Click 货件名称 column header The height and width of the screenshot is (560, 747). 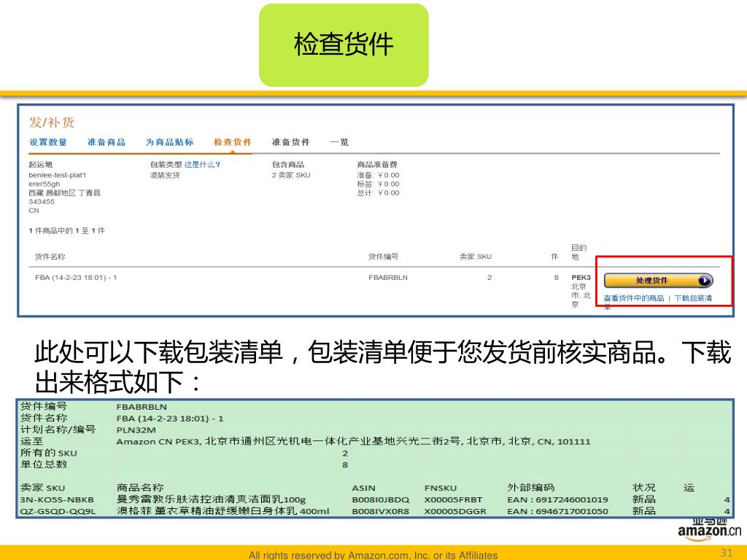(50, 257)
